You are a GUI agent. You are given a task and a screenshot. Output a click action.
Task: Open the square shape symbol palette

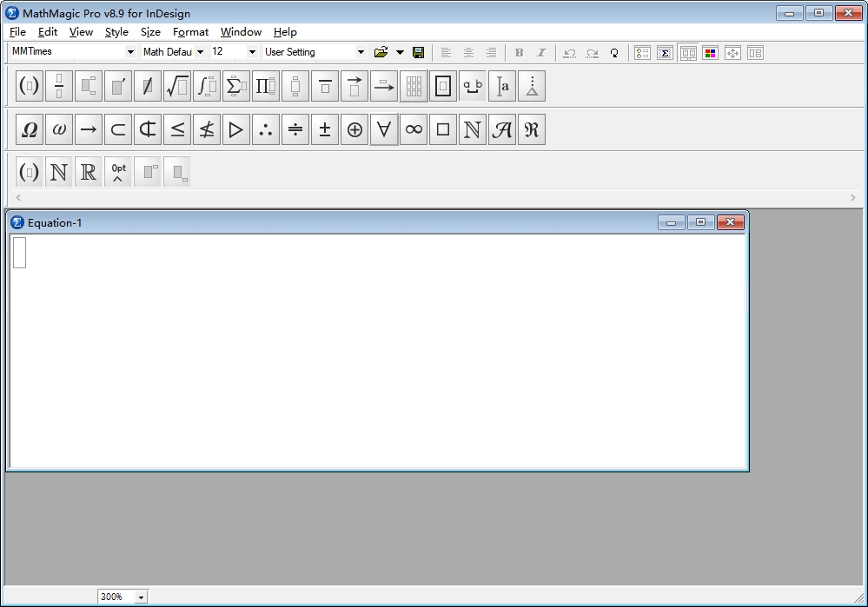443,129
